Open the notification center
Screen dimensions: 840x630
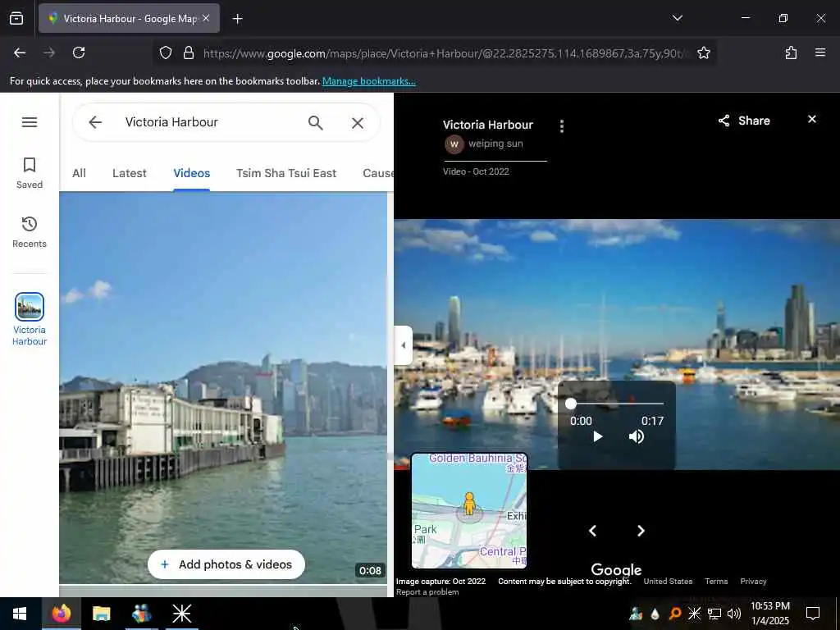coord(813,614)
